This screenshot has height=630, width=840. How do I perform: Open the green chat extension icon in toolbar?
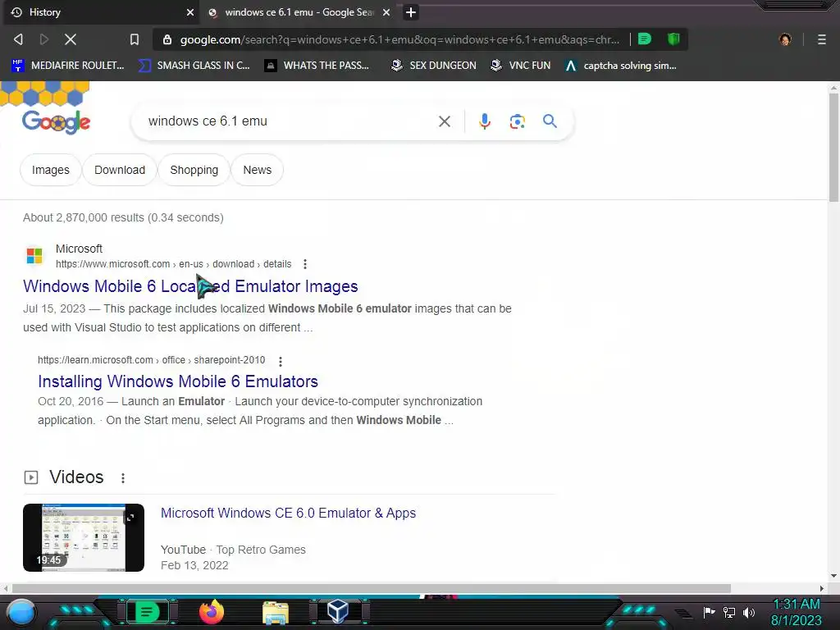645,39
